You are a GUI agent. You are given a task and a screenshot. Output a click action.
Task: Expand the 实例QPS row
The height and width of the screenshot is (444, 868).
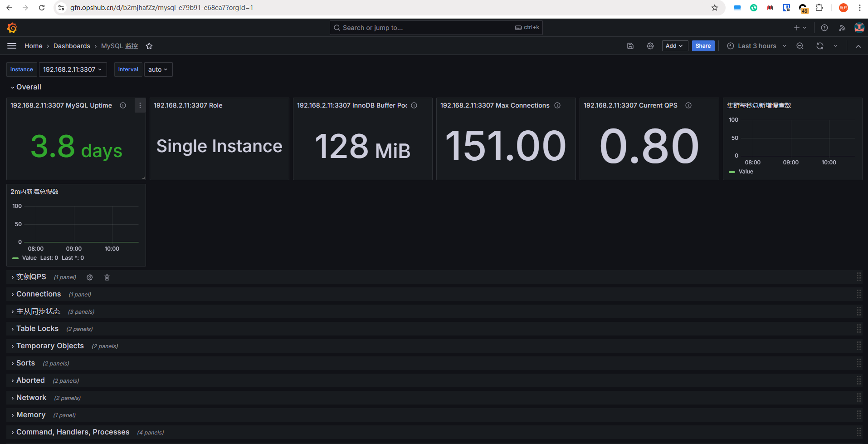tap(28, 277)
